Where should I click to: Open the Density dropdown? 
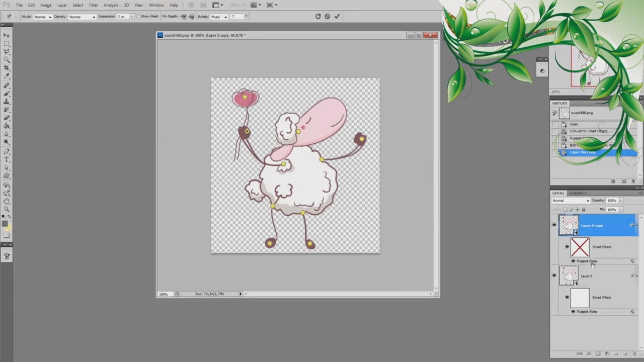coord(82,17)
